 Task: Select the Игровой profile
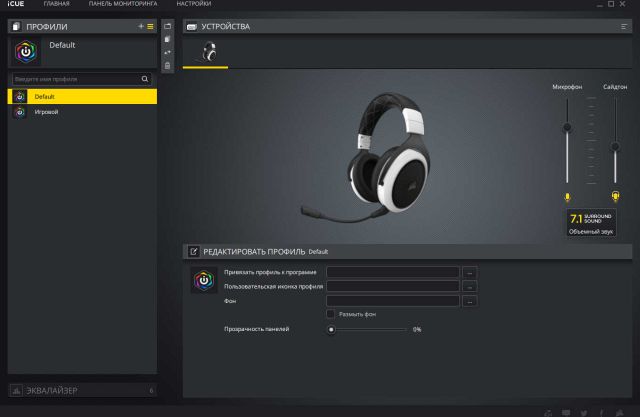[x=46, y=112]
